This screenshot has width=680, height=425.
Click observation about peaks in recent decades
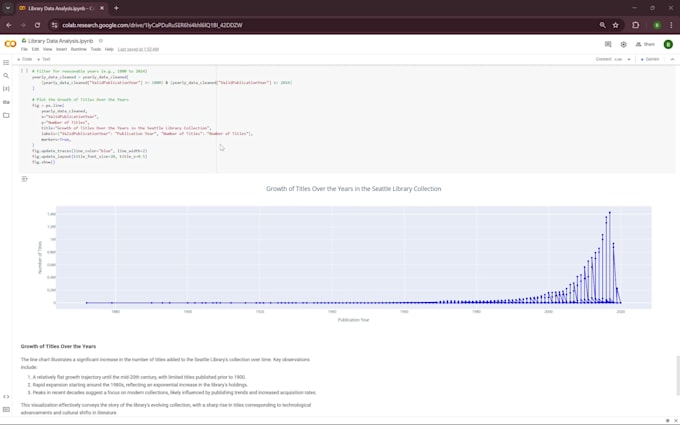174,392
